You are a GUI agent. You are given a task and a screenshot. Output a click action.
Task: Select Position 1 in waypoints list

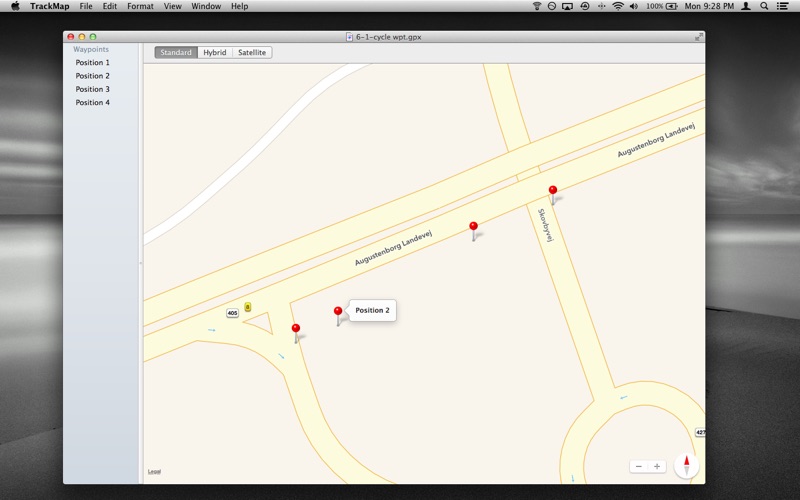tap(92, 62)
